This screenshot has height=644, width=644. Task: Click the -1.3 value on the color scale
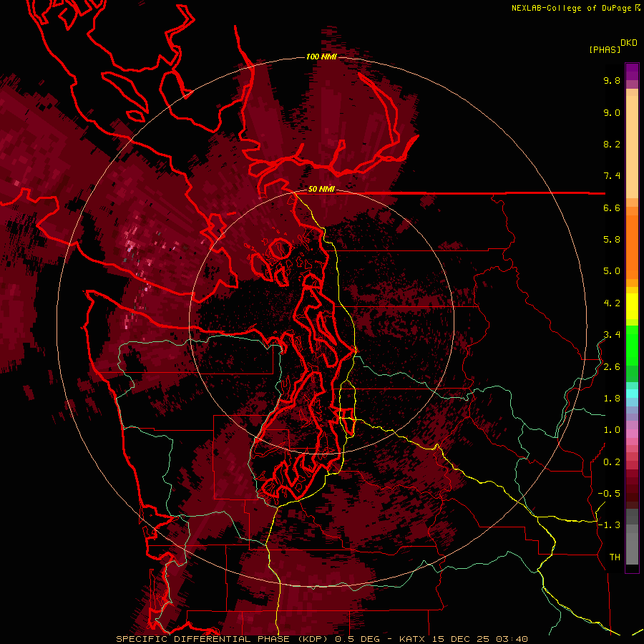click(x=609, y=525)
